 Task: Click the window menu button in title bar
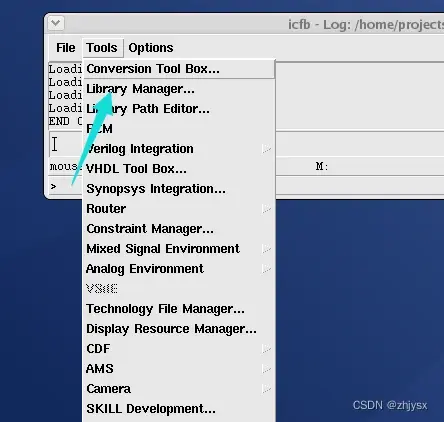click(56, 23)
